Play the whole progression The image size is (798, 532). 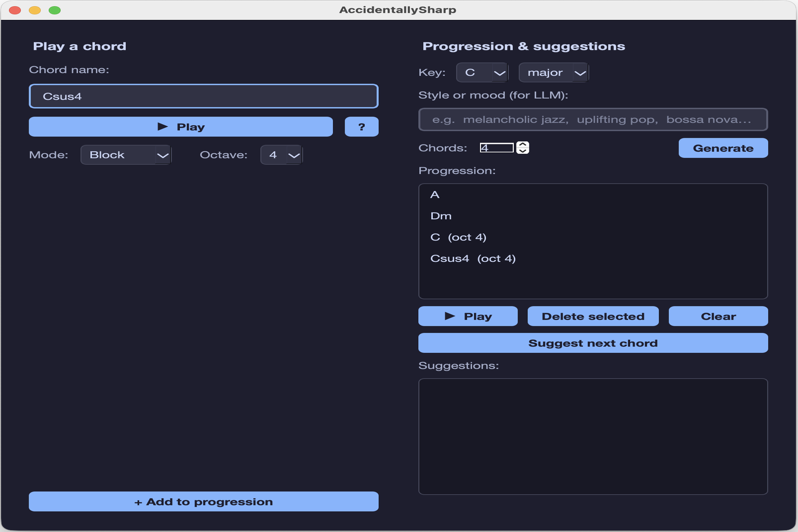pos(468,316)
